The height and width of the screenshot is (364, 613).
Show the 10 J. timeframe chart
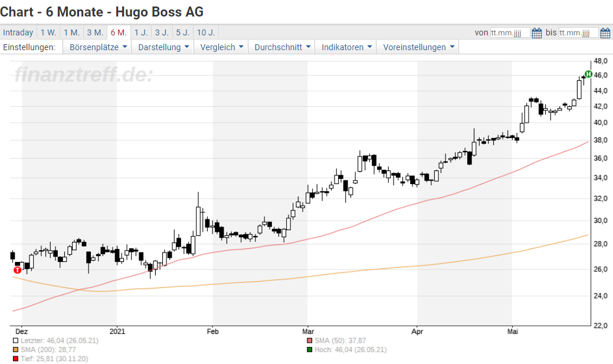coord(206,32)
